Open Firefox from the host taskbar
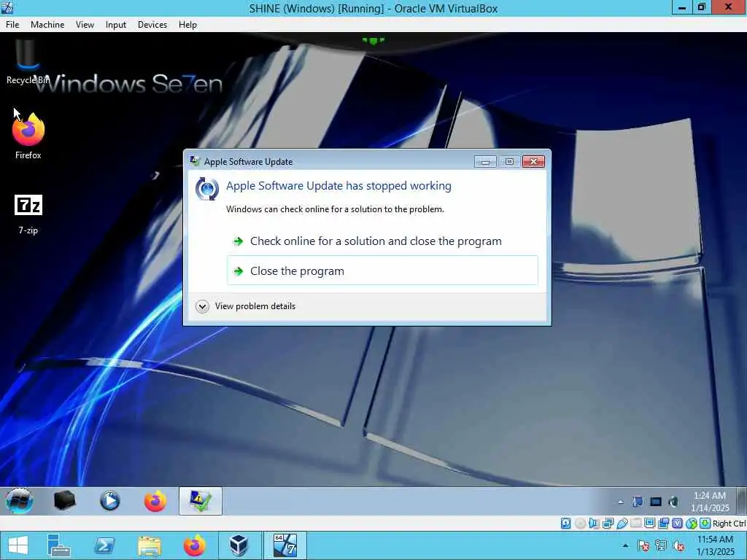This screenshot has height=560, width=747. click(194, 545)
